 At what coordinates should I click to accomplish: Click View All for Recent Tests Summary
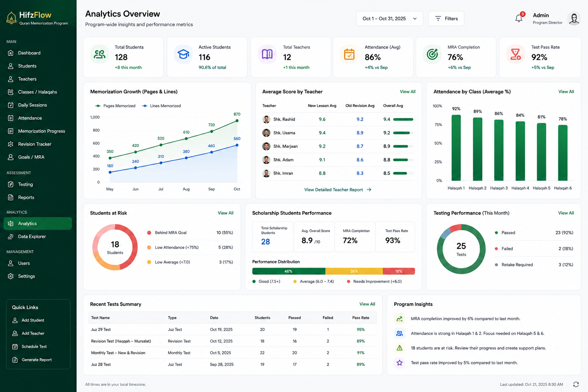pos(367,304)
